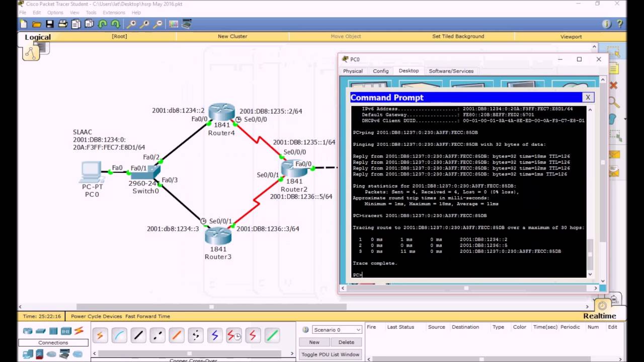Image resolution: width=644 pixels, height=362 pixels.
Task: Zoom in with the plus magnifier
Action: coord(131,24)
